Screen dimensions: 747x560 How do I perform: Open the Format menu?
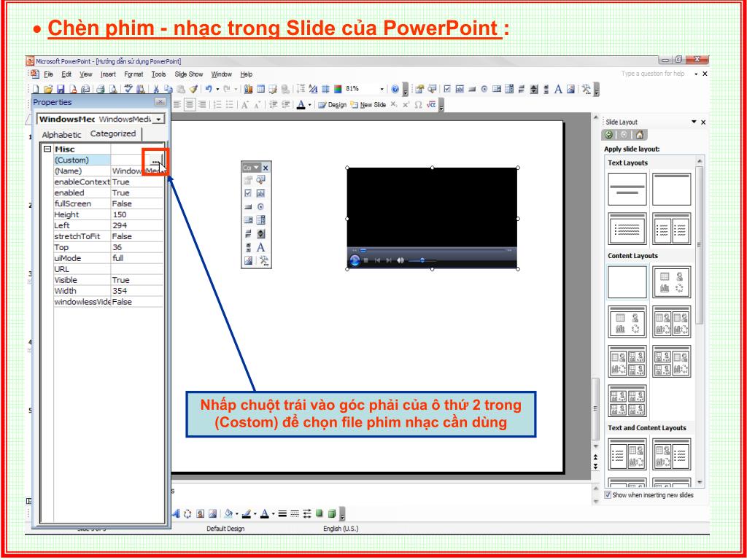coord(133,74)
